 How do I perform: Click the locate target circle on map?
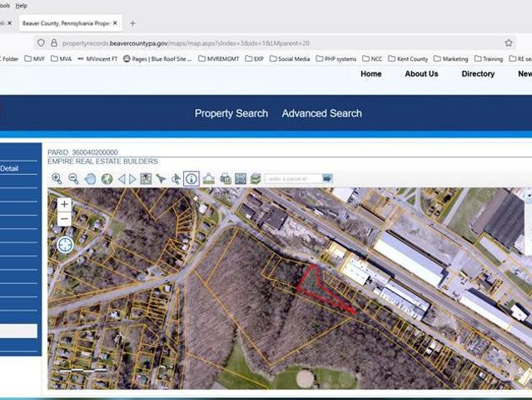(x=65, y=245)
